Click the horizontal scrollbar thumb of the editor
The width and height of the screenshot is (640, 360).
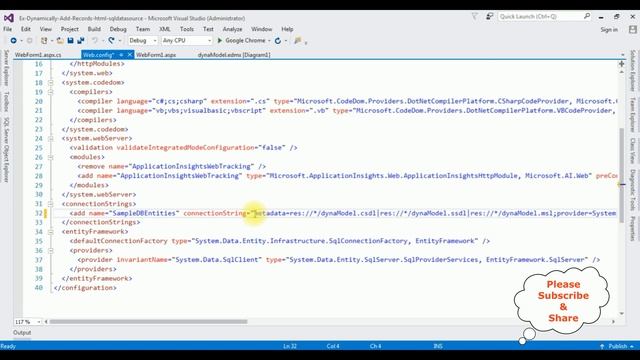149,322
